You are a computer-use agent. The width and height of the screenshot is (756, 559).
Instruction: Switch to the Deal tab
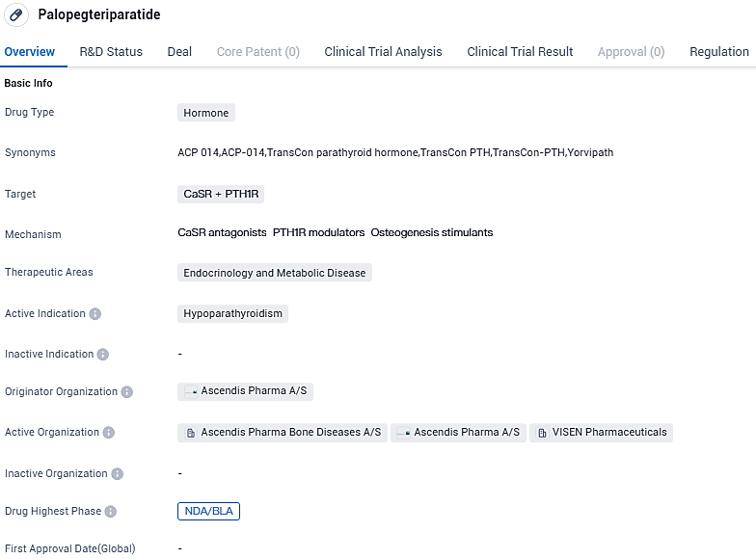click(x=179, y=52)
